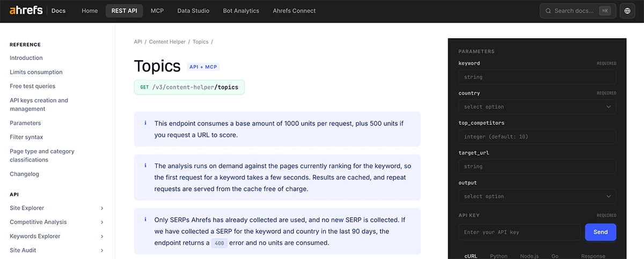Click the info icon beside units consumption note
This screenshot has width=644, height=259.
pyautogui.click(x=145, y=123)
